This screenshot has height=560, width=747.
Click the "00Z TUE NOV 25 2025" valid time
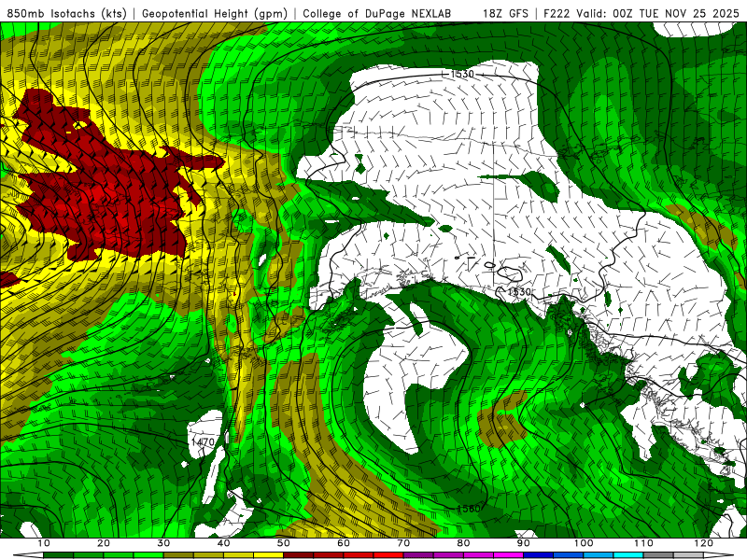(676, 13)
